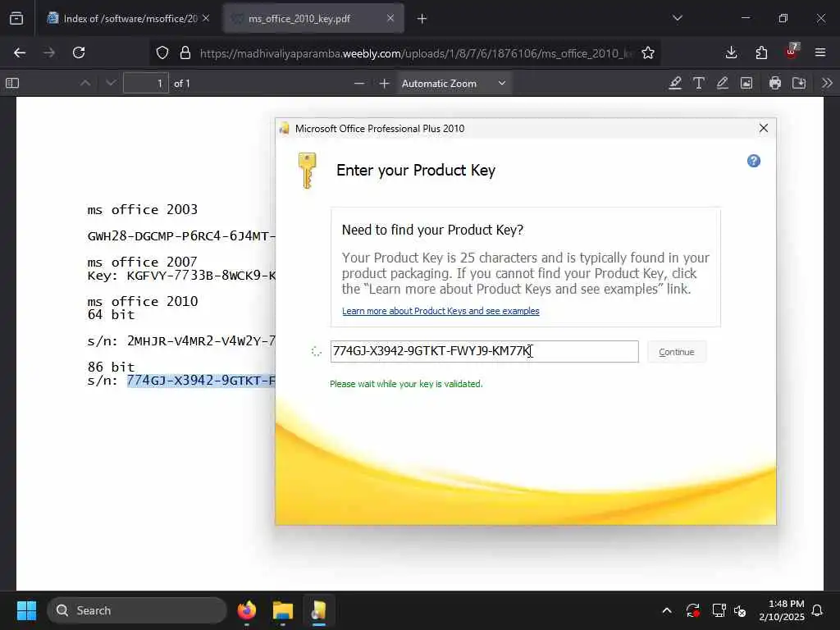Click the Continue button
This screenshot has width=840, height=630.
677,352
